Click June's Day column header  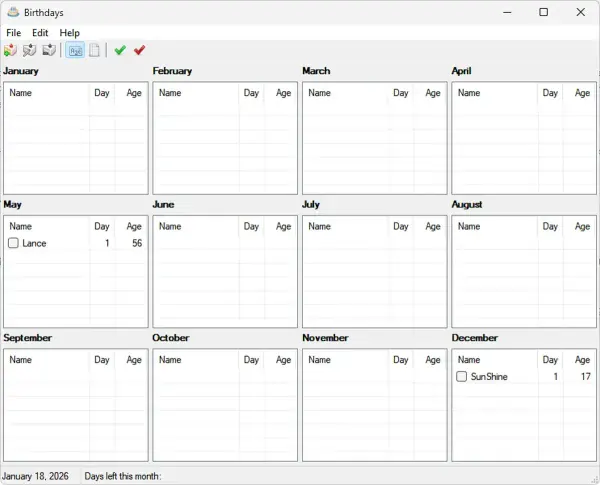coord(252,227)
